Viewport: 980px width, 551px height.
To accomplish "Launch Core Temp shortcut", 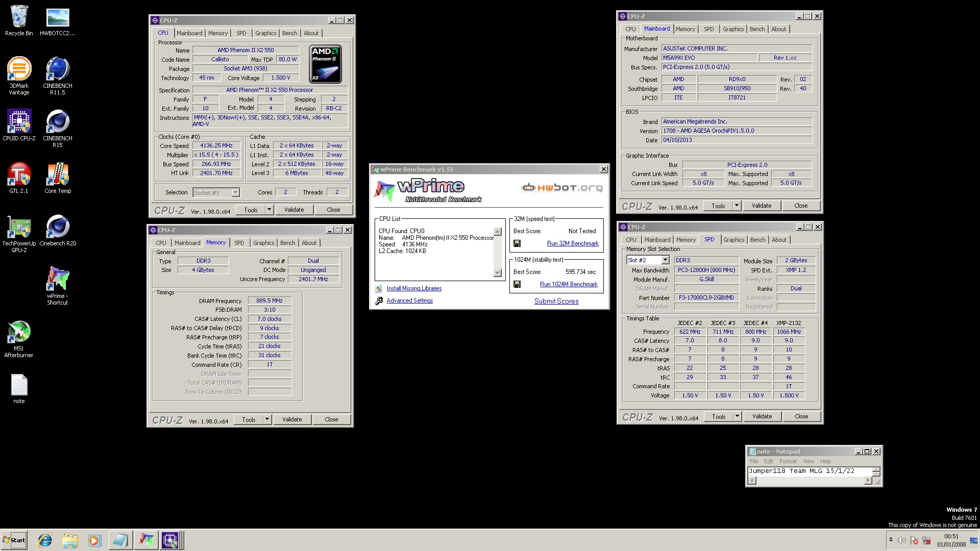I will pos(58,178).
